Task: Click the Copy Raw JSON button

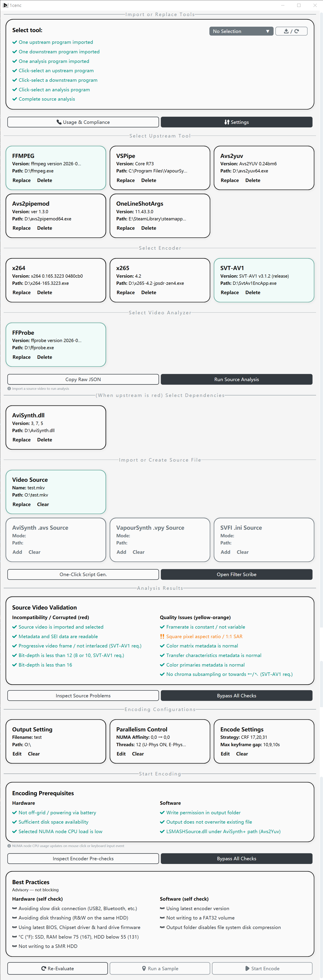Action: point(83,379)
